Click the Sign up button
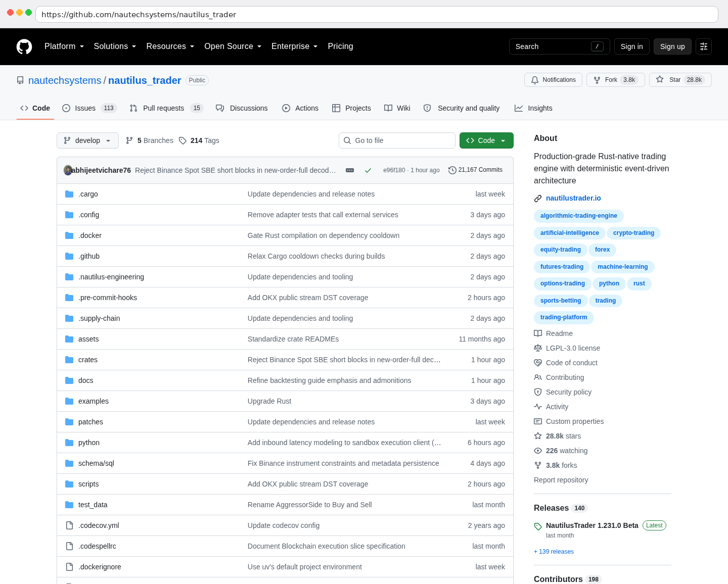This screenshot has width=728, height=584. [672, 46]
